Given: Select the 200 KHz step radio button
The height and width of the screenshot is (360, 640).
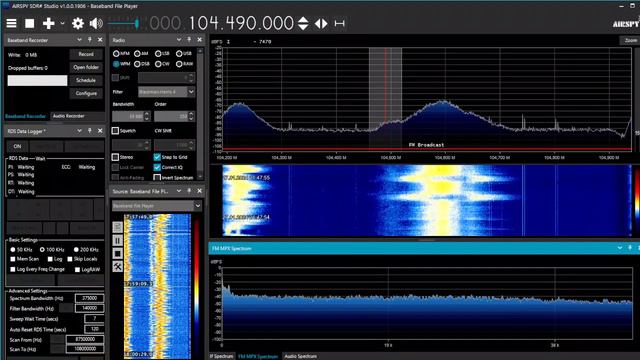Looking at the screenshot, I should [76, 249].
